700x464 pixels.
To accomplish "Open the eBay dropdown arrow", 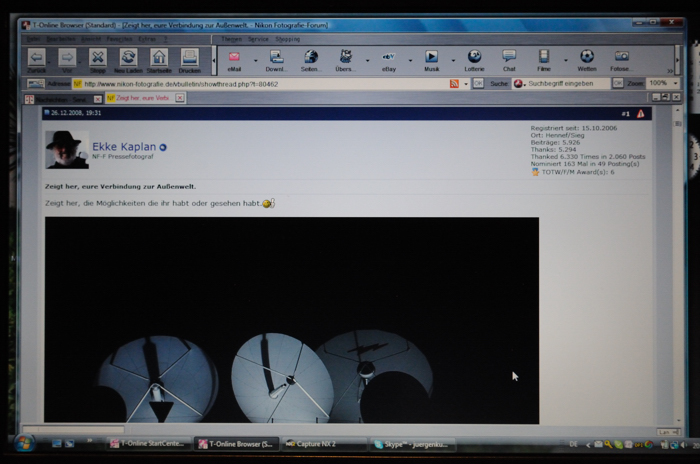I will (x=410, y=60).
